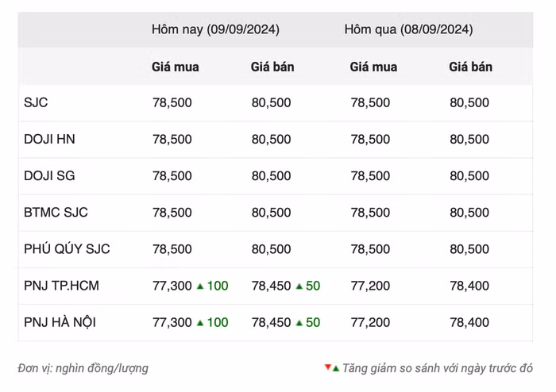Screen dimensions: 556x392
Task: Click the PHÚ QUÝ SJC row label
Action: pos(67,248)
